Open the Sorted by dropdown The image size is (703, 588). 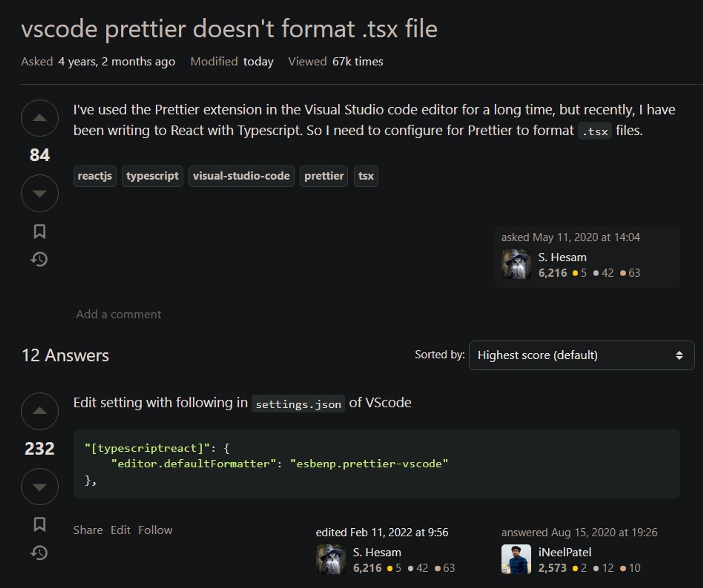tap(581, 355)
